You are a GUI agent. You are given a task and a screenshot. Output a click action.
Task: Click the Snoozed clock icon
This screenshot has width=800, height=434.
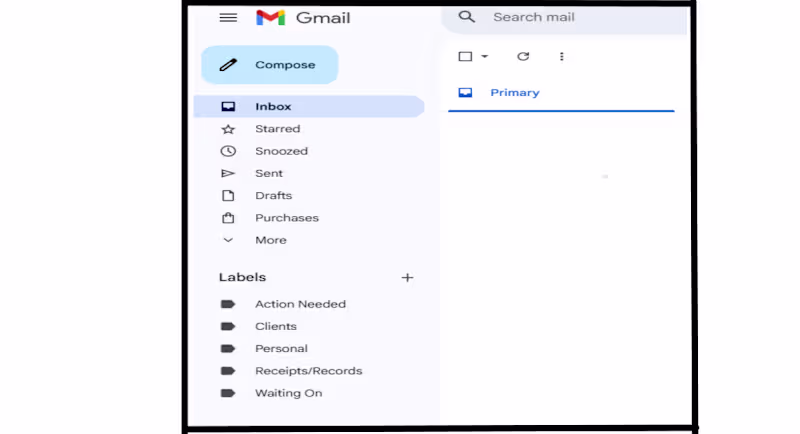(228, 151)
